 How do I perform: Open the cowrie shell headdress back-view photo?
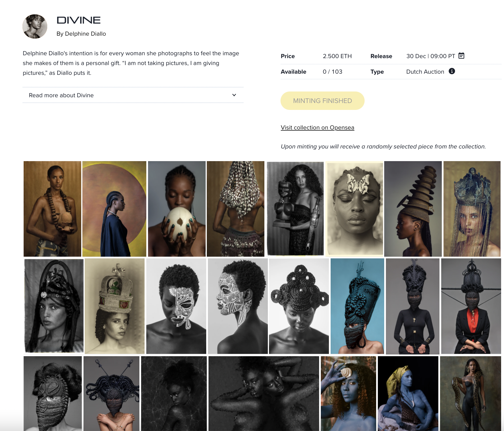(x=236, y=209)
